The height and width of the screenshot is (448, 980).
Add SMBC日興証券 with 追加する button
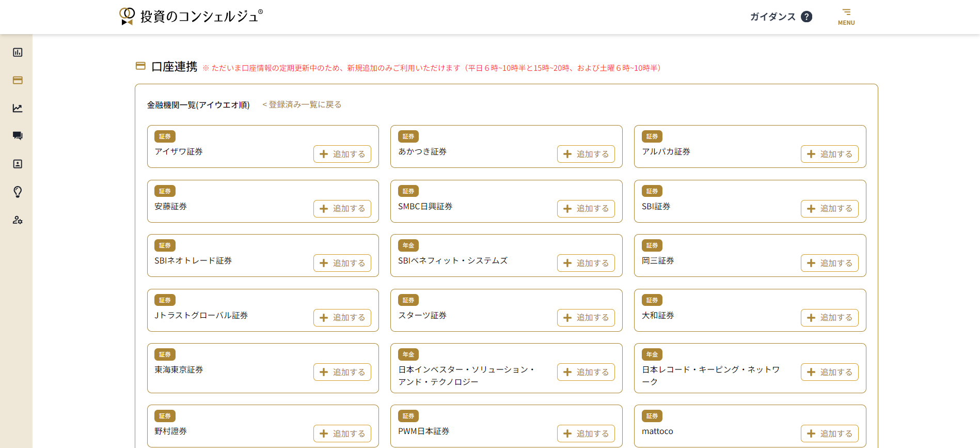click(x=586, y=209)
